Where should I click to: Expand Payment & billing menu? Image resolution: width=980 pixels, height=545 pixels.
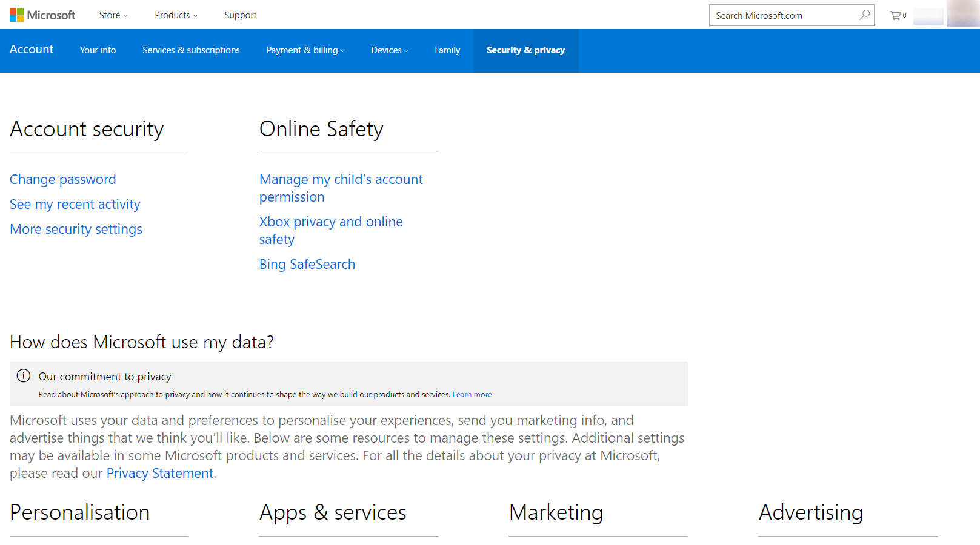click(305, 50)
